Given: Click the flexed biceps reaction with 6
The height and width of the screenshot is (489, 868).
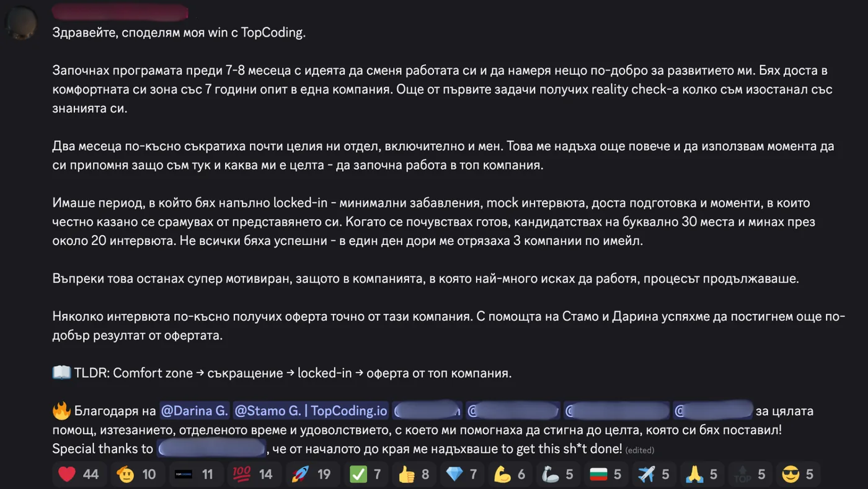Looking at the screenshot, I should click(x=510, y=475).
